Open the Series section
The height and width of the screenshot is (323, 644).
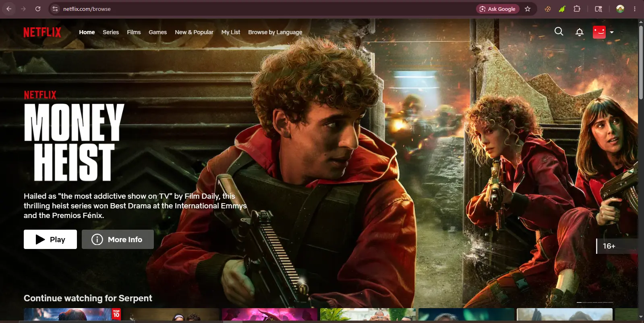point(111,32)
